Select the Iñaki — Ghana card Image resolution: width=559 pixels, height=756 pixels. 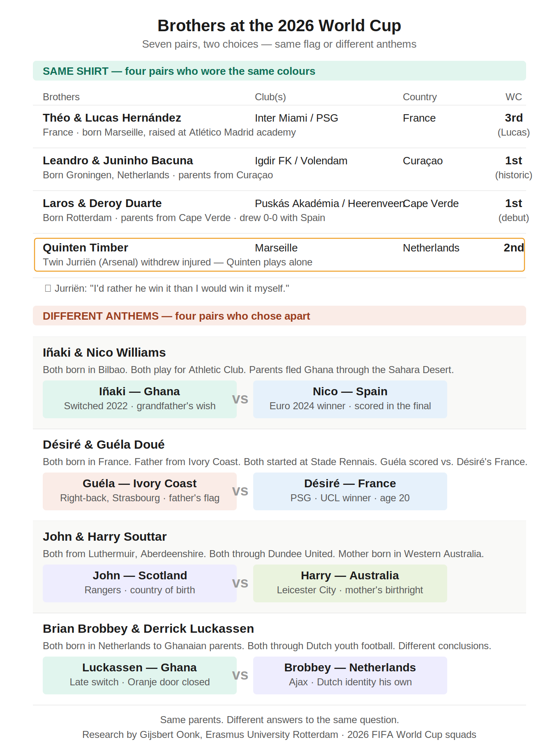pos(140,399)
